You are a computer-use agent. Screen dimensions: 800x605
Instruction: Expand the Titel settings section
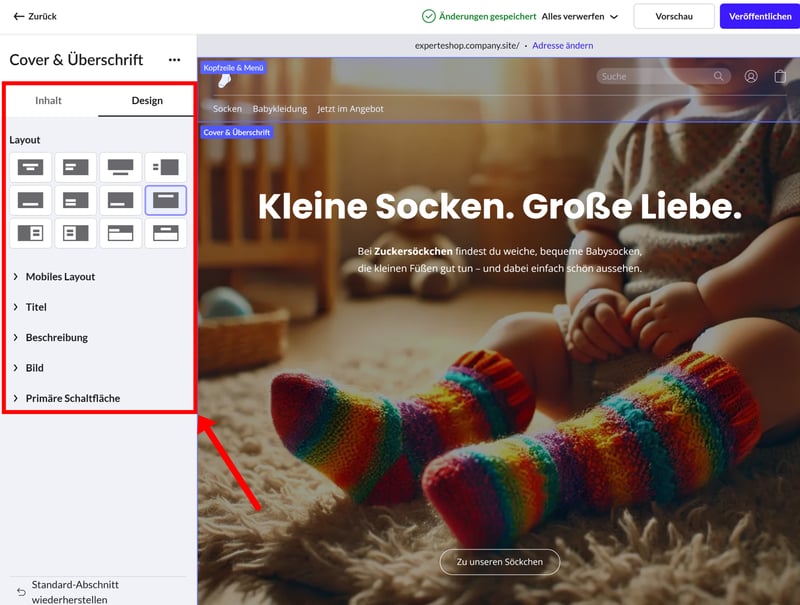point(36,307)
